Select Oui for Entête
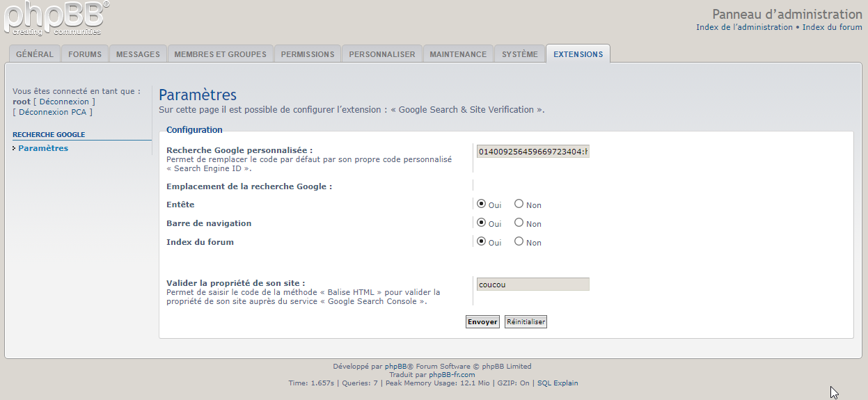 (481, 205)
